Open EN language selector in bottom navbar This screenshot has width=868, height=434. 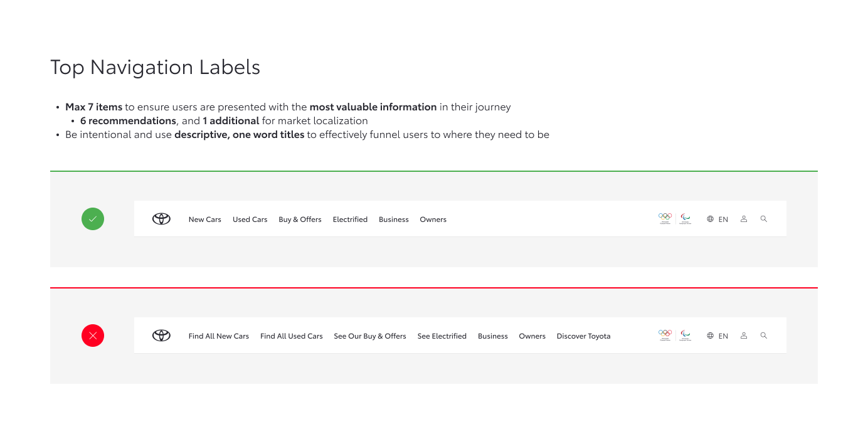(x=717, y=336)
